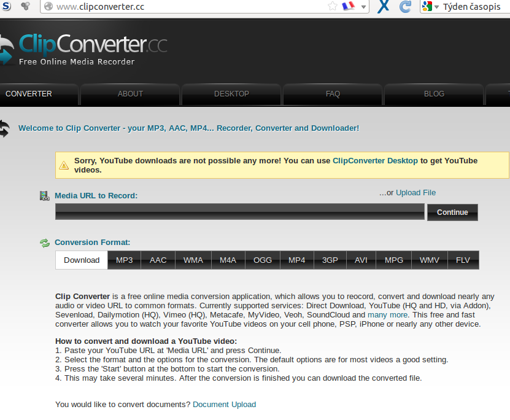Open the Upload File link

(415, 193)
